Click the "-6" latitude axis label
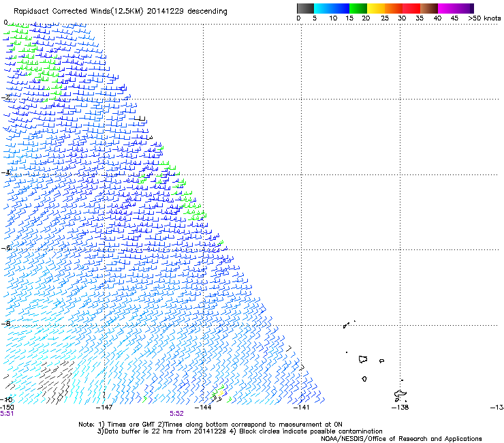The height and width of the screenshot is (443, 504). pyautogui.click(x=5, y=247)
